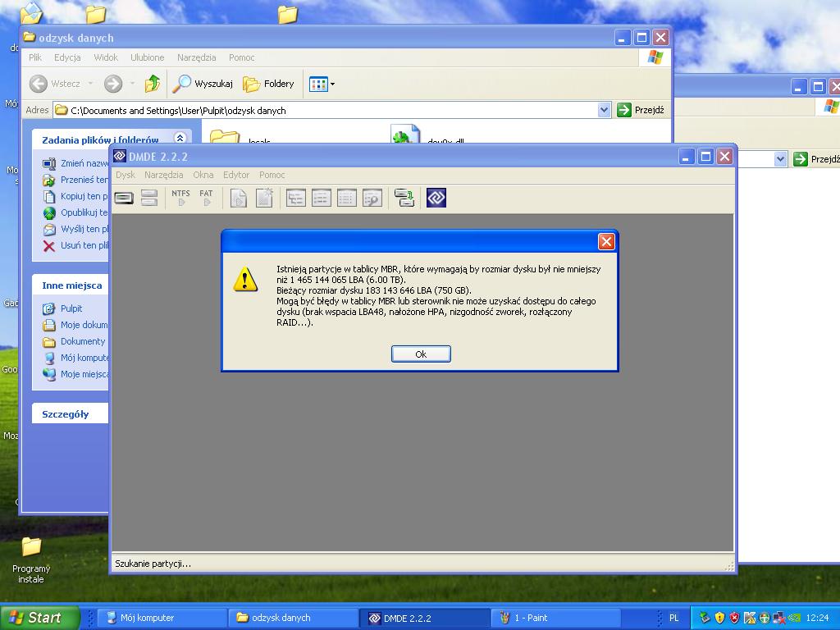840x630 pixels.
Task: Switch to DMDE 2.2.2 taskbar button
Action: click(x=424, y=618)
